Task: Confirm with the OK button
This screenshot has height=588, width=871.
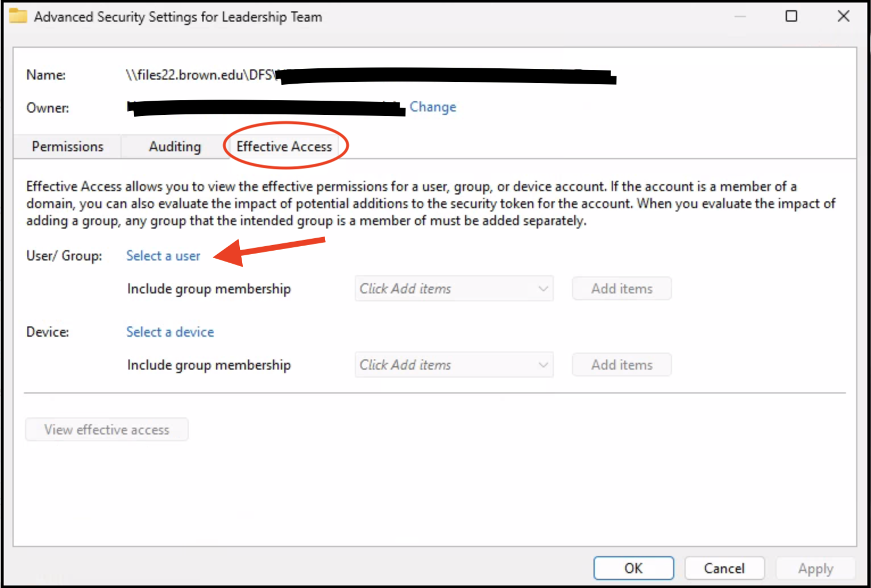Action: pyautogui.click(x=633, y=568)
